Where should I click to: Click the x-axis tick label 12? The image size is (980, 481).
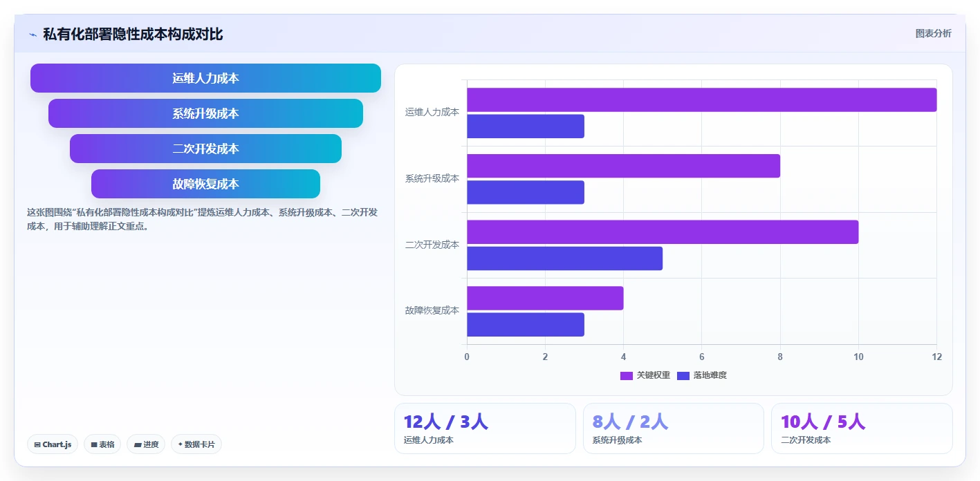937,357
